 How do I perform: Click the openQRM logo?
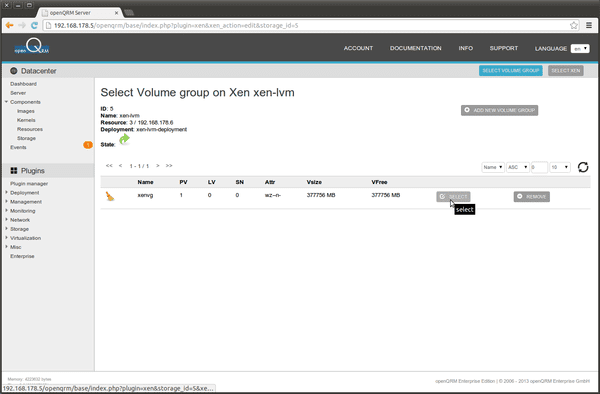pyautogui.click(x=32, y=47)
